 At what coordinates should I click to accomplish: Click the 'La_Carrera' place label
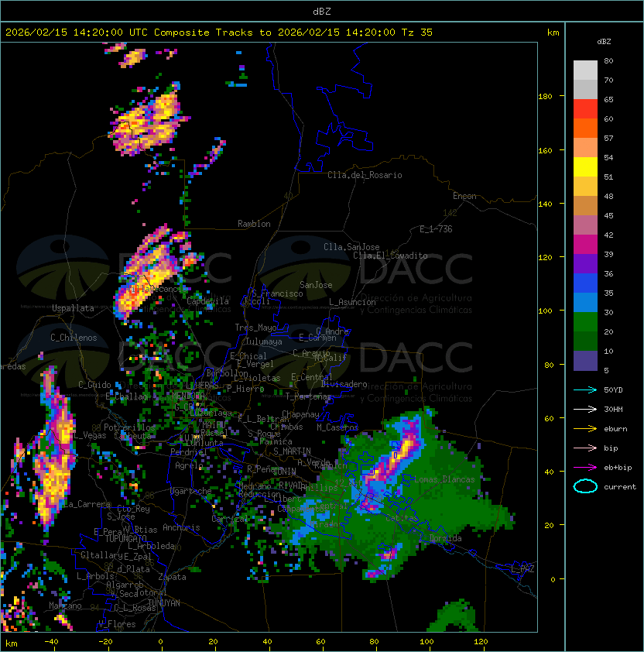pyautogui.click(x=87, y=504)
